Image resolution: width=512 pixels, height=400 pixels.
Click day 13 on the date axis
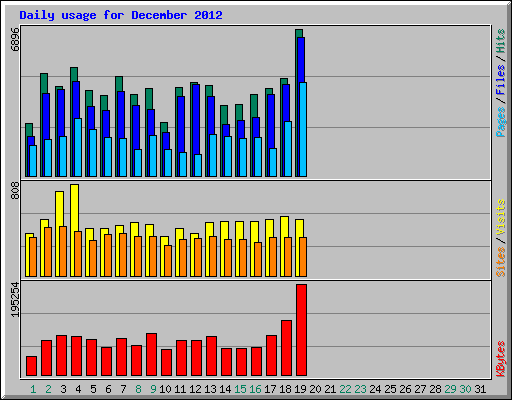[x=210, y=389]
